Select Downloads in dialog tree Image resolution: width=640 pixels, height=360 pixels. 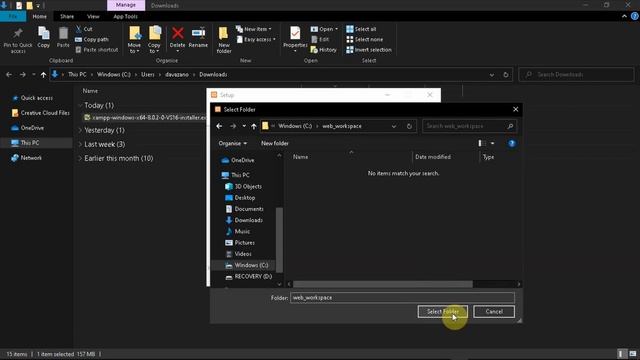248,220
